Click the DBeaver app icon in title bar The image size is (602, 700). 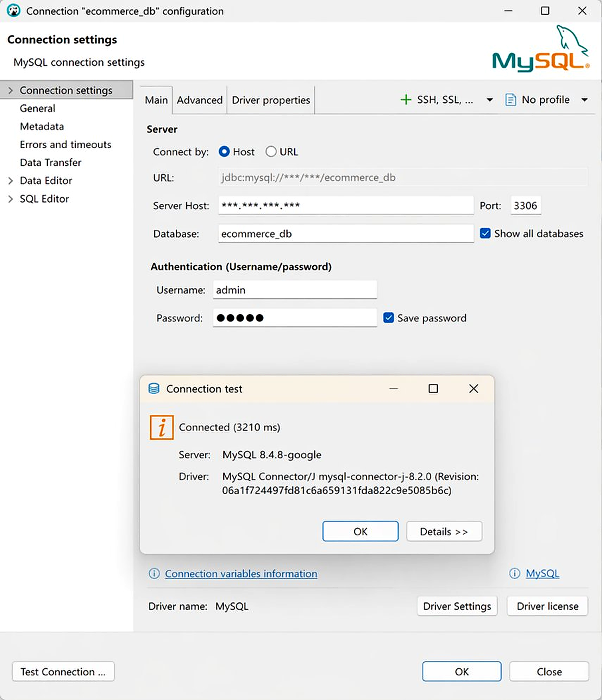pyautogui.click(x=13, y=11)
